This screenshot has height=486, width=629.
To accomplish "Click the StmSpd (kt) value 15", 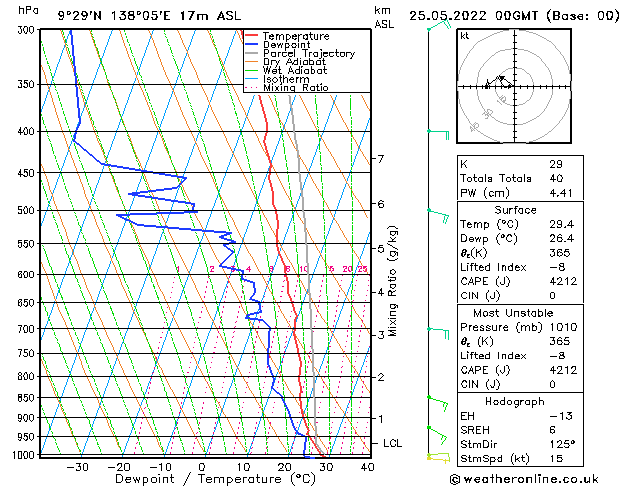I will 556,458.
